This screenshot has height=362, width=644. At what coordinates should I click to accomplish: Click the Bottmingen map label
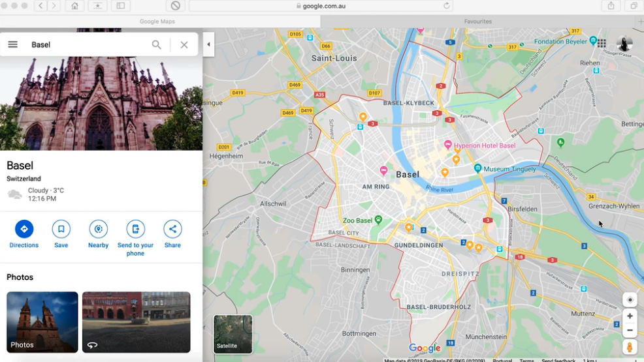click(359, 333)
